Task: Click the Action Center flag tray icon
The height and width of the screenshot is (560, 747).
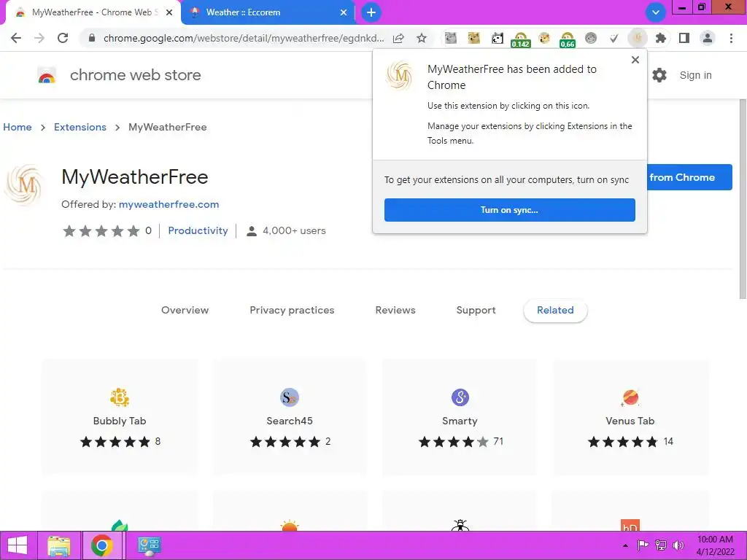Action: [643, 545]
